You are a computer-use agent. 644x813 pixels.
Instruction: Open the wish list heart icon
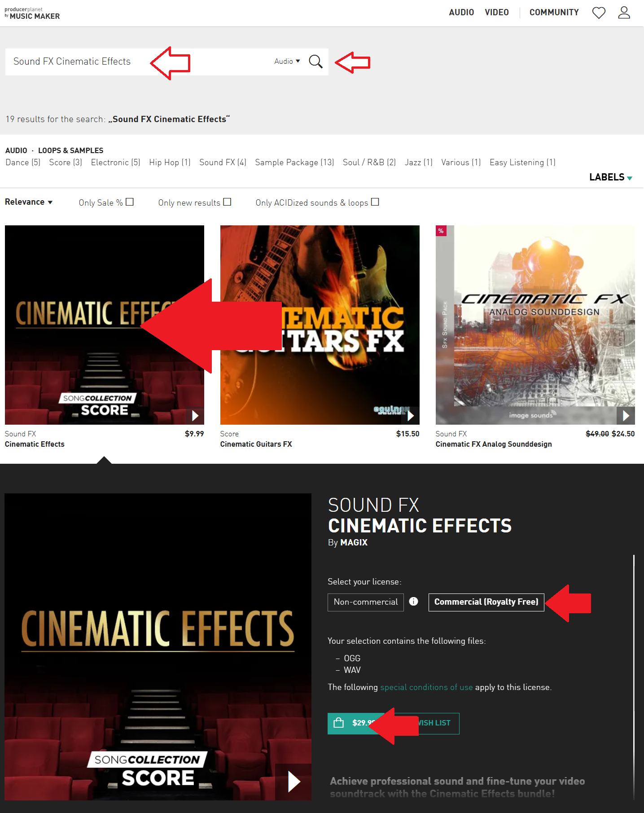[x=599, y=13]
